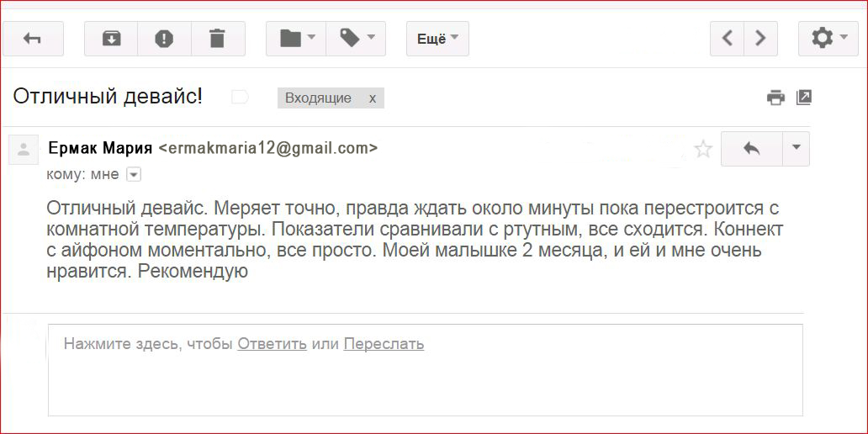Image resolution: width=868 pixels, height=434 pixels.
Task: Click the Ответить link
Action: coord(273,344)
